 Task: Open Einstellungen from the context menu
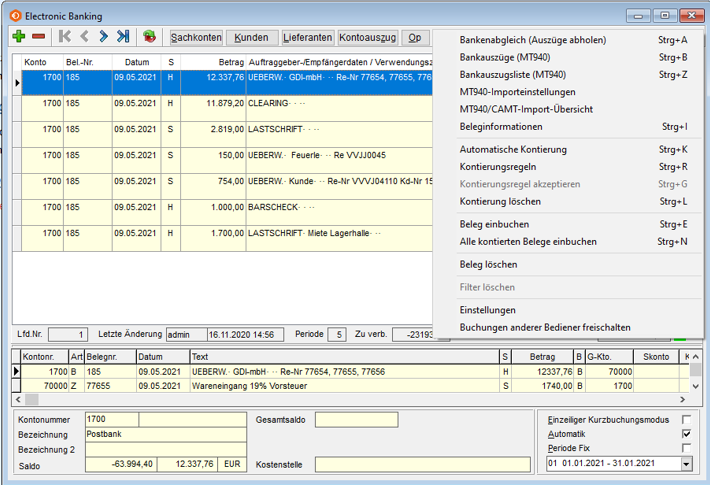point(487,310)
